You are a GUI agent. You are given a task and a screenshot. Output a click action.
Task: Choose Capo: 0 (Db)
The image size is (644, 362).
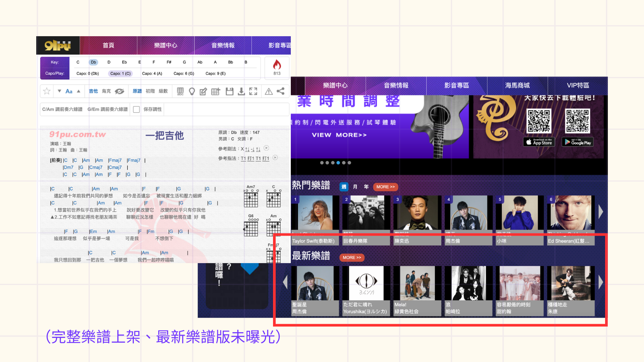pyautogui.click(x=88, y=73)
